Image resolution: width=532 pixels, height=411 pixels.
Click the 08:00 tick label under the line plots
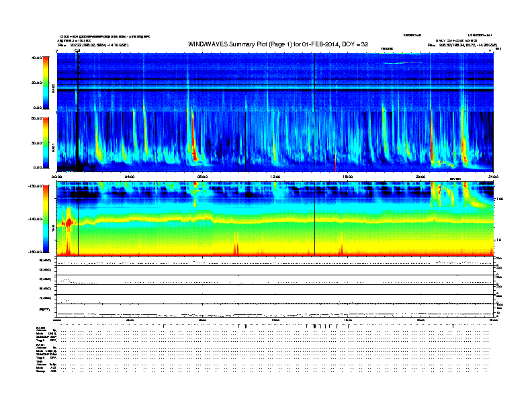tap(203, 320)
